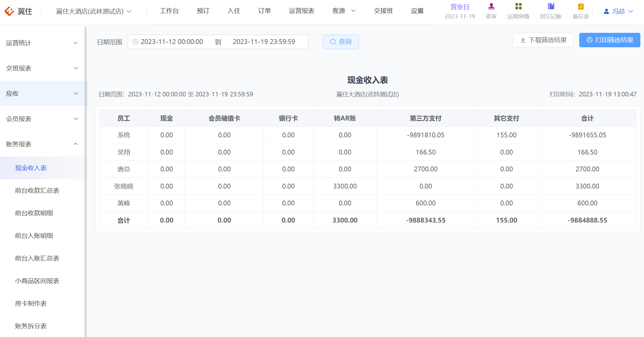Viewport: 644px width, 337px height.
Task: Expand the 交班报表 sidebar section
Action: click(x=42, y=68)
